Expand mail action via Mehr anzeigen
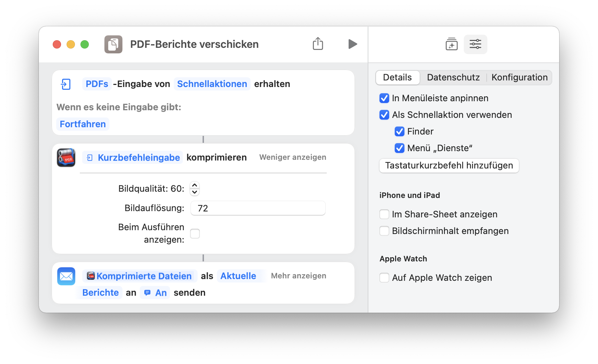The width and height of the screenshot is (598, 364). (x=298, y=276)
